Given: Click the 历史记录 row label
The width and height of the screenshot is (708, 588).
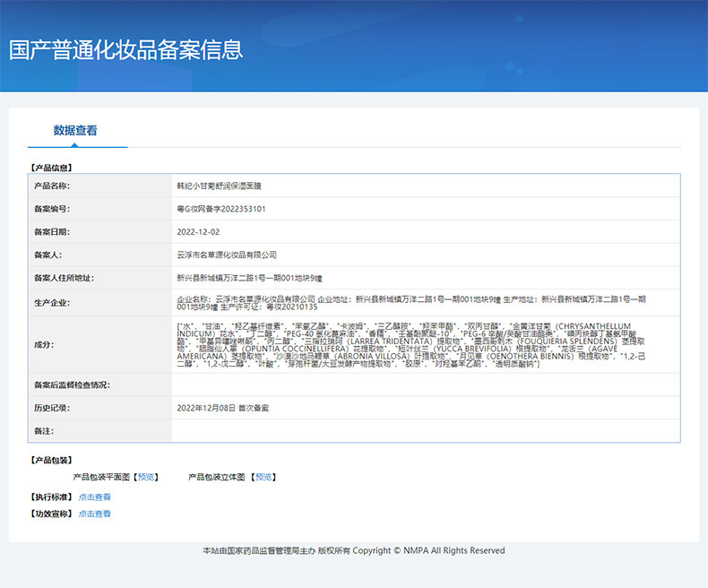Looking at the screenshot, I should 52,408.
